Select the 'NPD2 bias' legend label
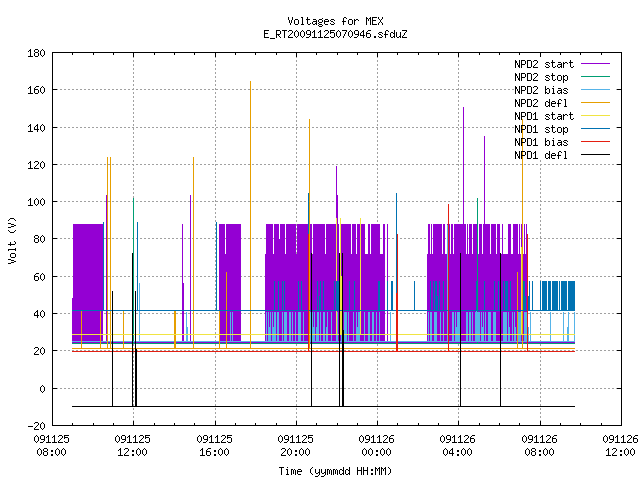 click(541, 90)
